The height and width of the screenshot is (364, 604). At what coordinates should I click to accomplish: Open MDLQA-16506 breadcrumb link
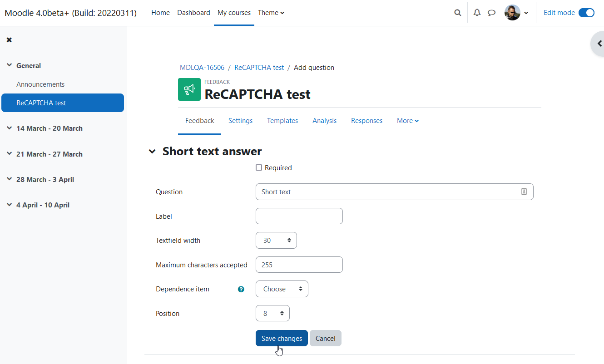[x=202, y=68]
